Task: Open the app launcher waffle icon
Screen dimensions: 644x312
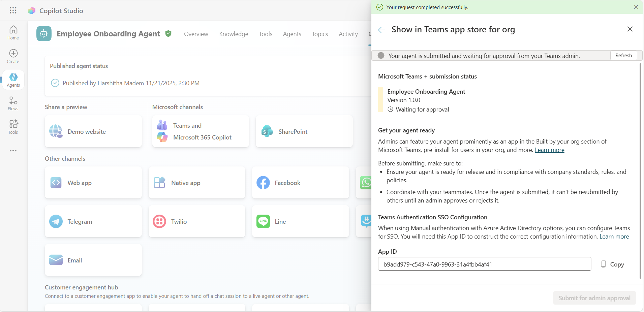Action: click(13, 10)
